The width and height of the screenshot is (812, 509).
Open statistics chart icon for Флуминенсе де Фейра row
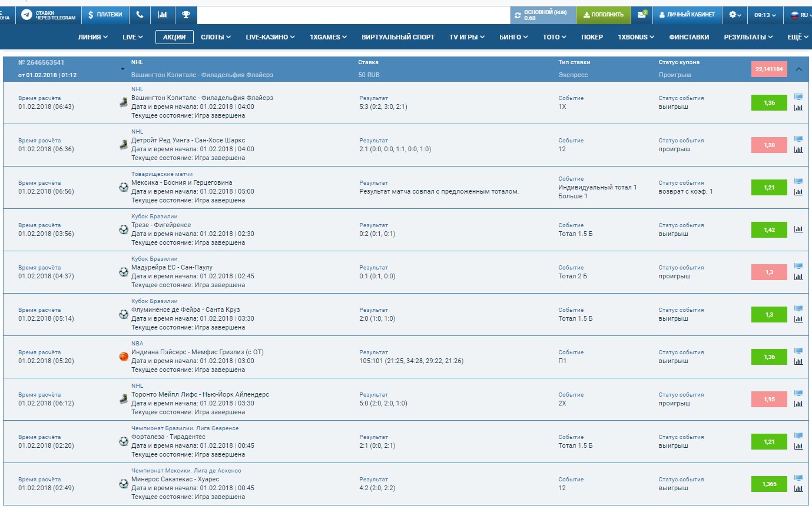[798, 320]
